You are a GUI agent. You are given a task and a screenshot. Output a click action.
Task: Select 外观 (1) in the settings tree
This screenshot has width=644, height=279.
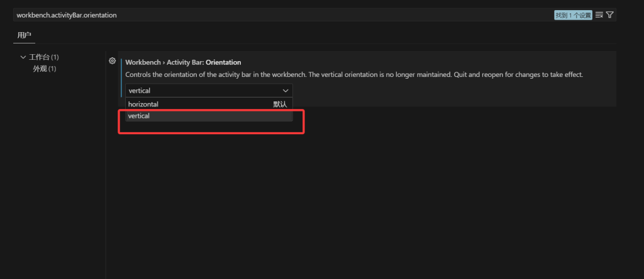44,68
